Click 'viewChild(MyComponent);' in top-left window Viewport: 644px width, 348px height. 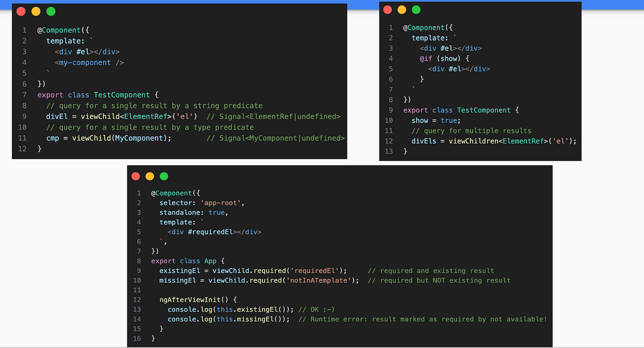pyautogui.click(x=122, y=138)
